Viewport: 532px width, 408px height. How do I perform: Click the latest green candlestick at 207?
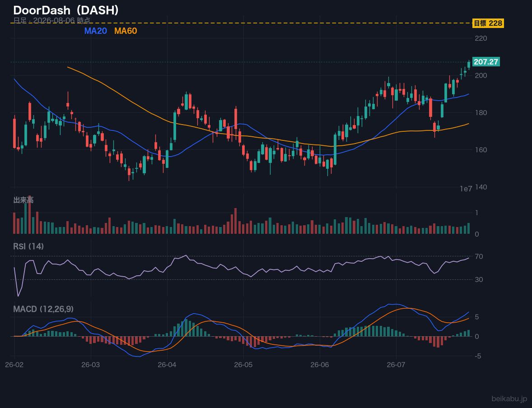point(469,65)
